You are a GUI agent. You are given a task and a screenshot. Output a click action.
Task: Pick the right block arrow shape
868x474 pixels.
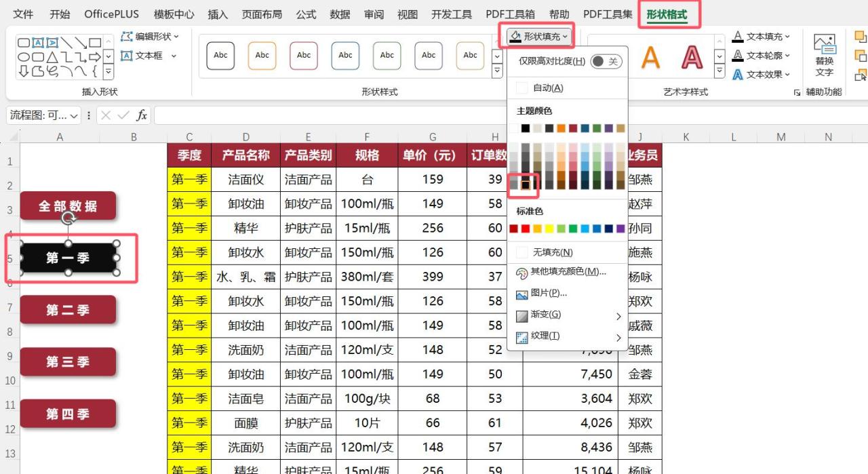point(95,57)
